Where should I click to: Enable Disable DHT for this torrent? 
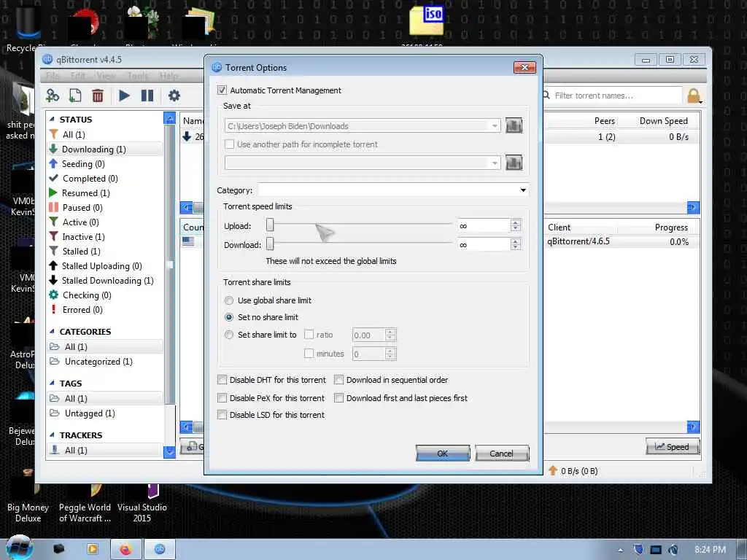coord(222,379)
